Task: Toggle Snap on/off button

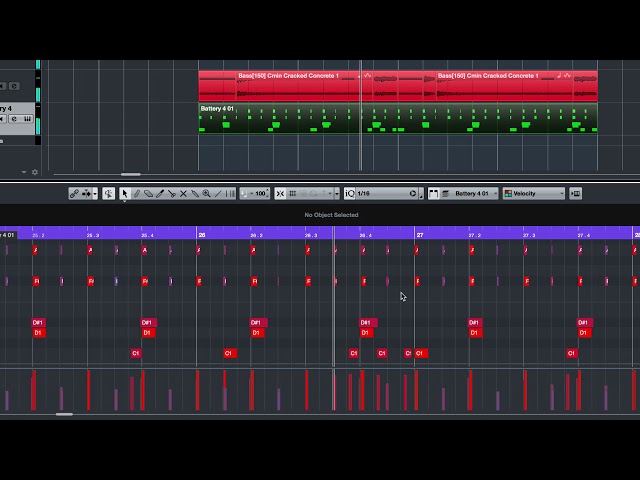Action: (280, 193)
